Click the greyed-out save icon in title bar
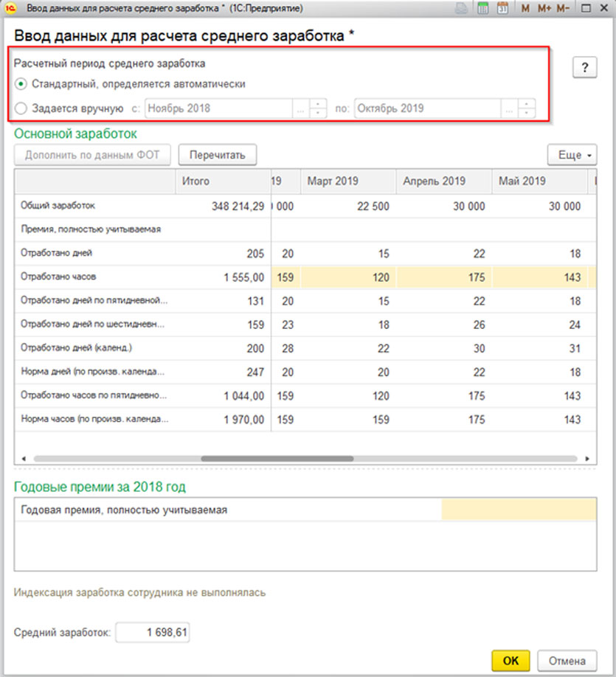 [461, 8]
